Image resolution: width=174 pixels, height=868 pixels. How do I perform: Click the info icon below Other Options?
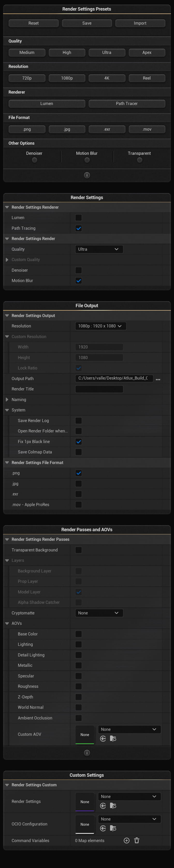coord(87,175)
